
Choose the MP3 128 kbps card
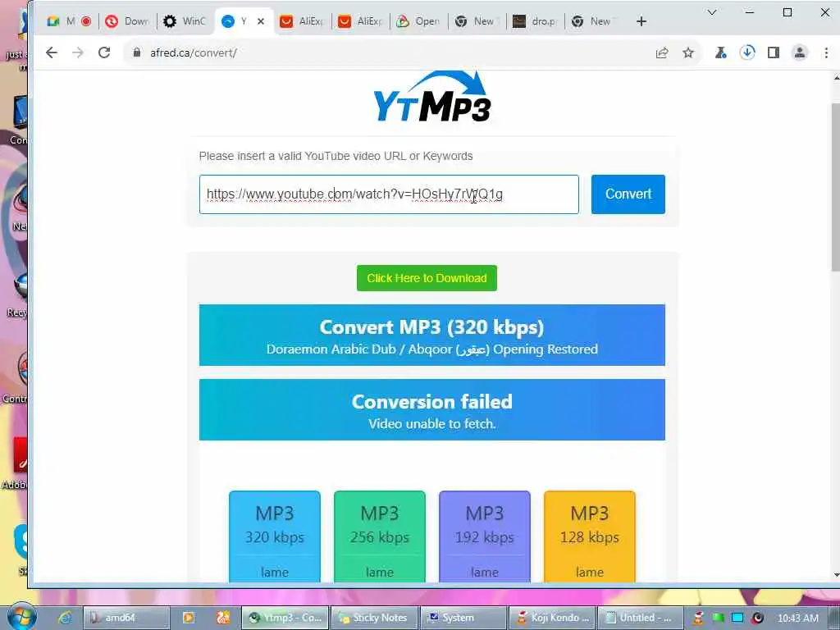590,536
